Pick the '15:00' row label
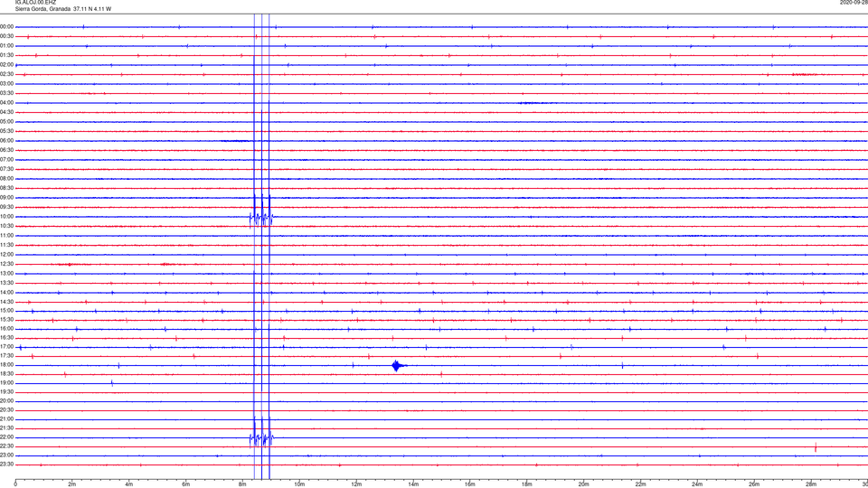This screenshot has width=868, height=488. click(x=6, y=311)
